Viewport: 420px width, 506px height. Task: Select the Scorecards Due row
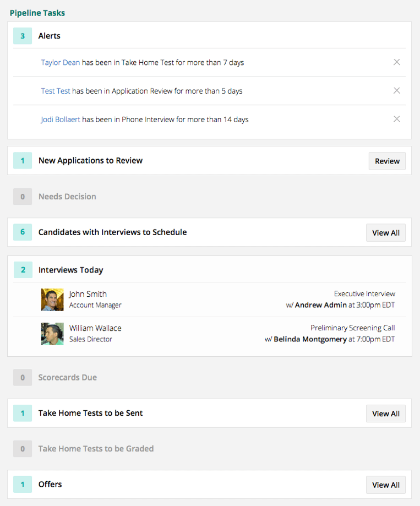(67, 378)
